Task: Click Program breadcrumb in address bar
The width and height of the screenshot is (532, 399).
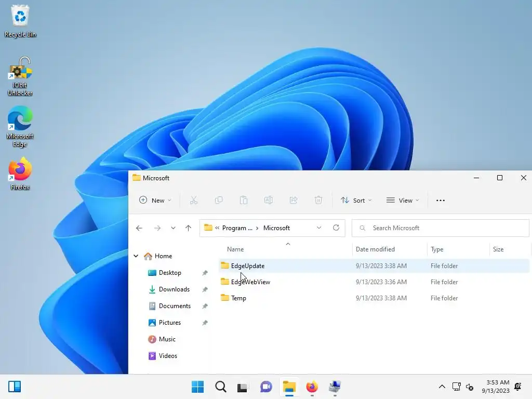Action: click(237, 228)
